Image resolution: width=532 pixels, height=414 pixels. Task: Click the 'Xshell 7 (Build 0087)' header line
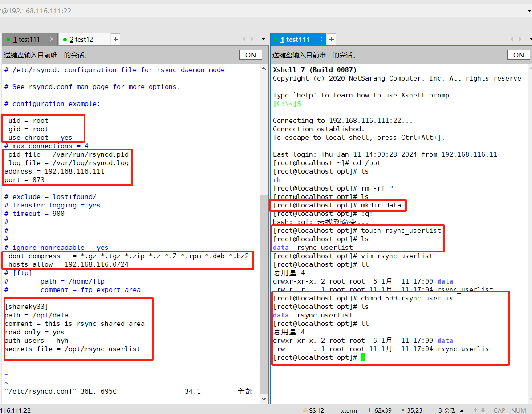(315, 70)
